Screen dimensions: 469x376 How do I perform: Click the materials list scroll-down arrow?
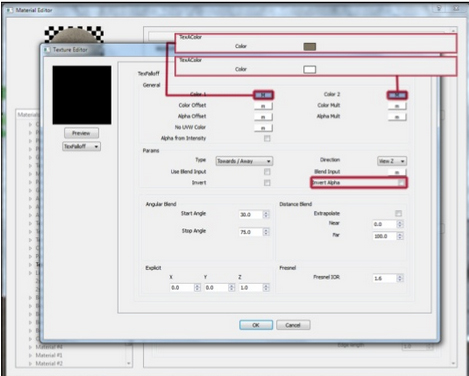[x=129, y=363]
